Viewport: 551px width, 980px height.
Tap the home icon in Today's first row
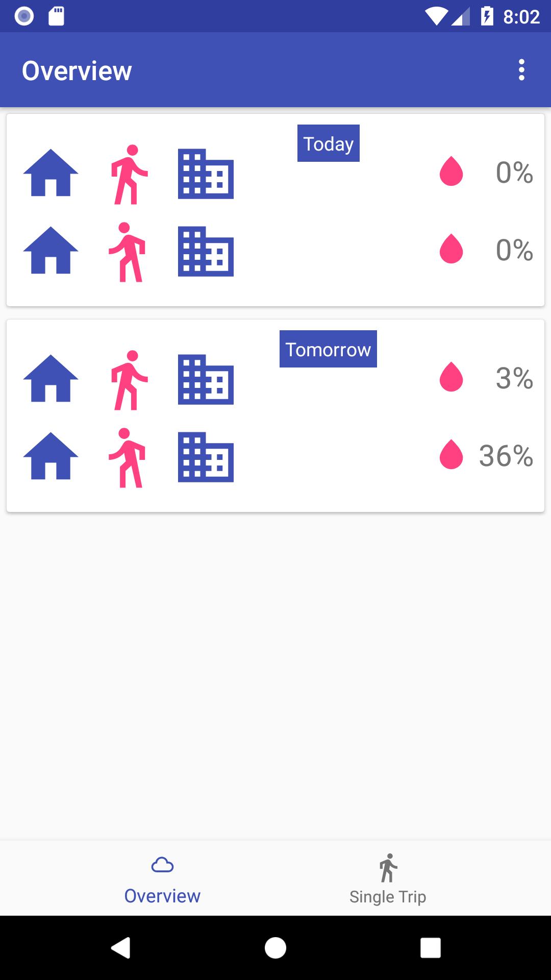point(51,173)
